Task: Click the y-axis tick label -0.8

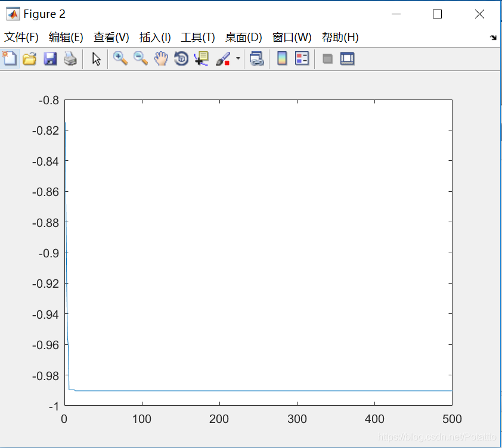Action: (x=49, y=101)
